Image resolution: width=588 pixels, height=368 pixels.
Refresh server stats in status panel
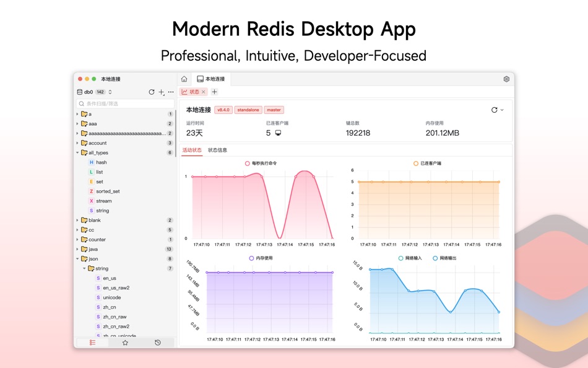point(493,110)
